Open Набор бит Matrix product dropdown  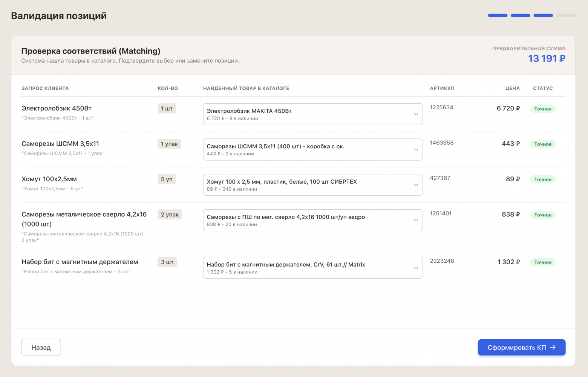tap(313, 268)
